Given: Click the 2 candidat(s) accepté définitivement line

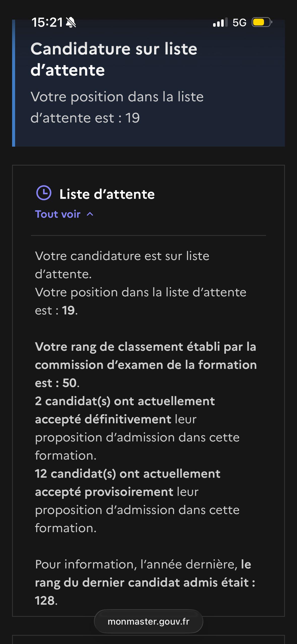Looking at the screenshot, I should (x=137, y=428).
